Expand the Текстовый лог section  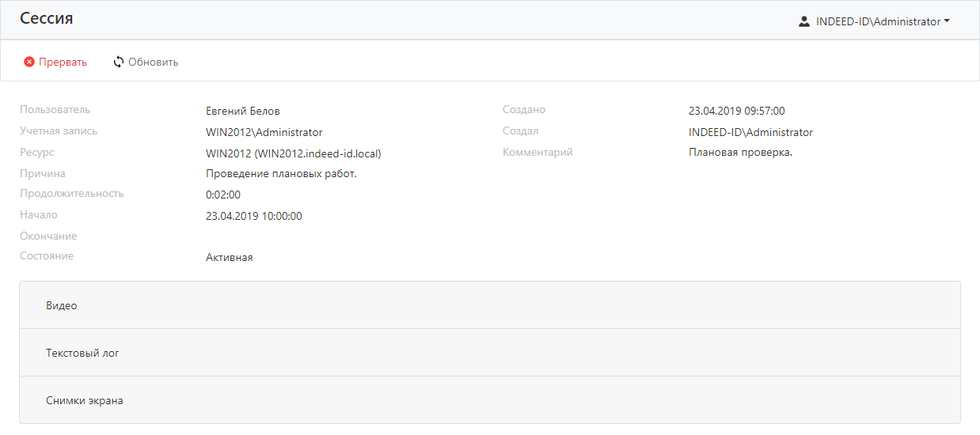82,353
